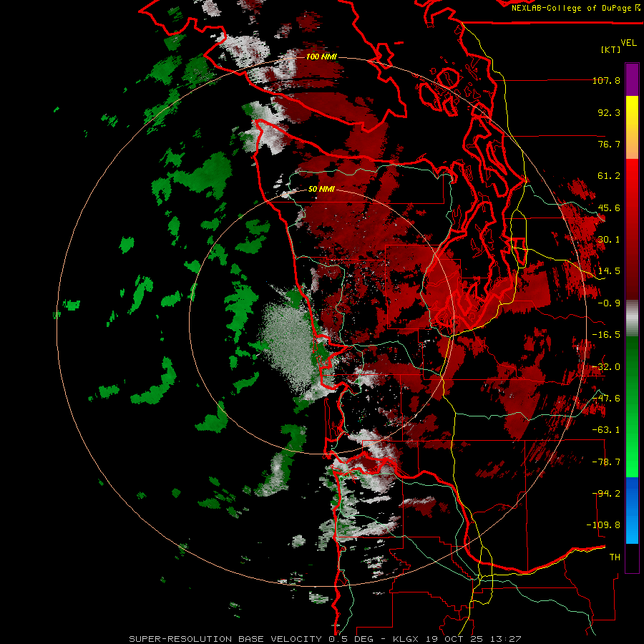Click the -16.5 velocity scale value
644x644 pixels.
[x=607, y=335]
